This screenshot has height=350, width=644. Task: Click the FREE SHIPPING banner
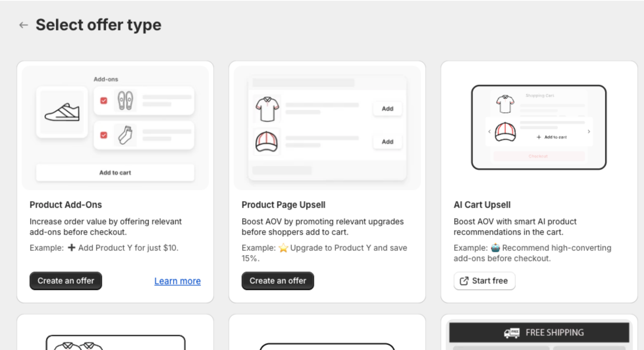[x=539, y=333]
